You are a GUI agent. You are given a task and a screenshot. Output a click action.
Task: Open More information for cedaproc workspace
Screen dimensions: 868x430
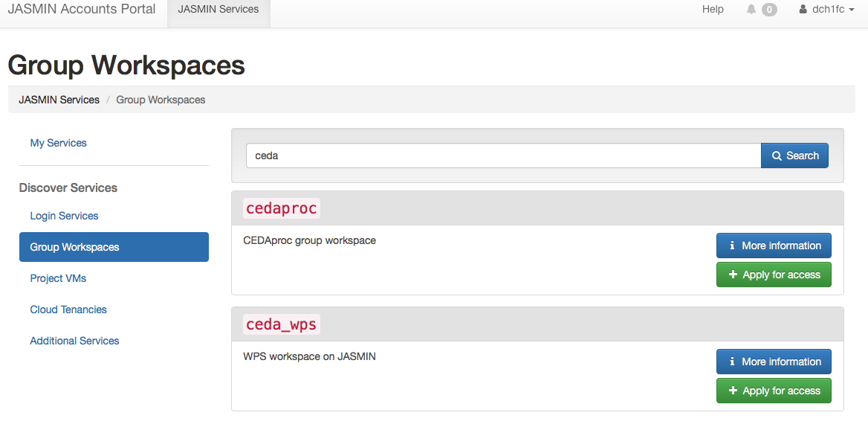click(x=774, y=246)
